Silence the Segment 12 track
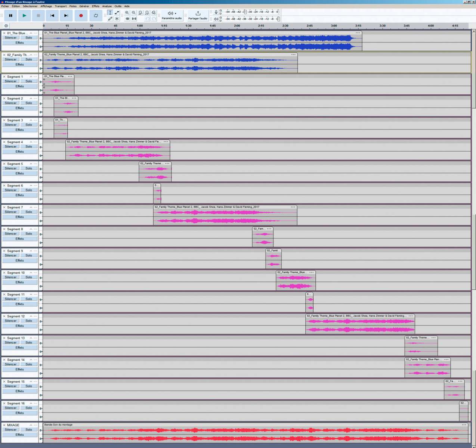 (x=10, y=320)
